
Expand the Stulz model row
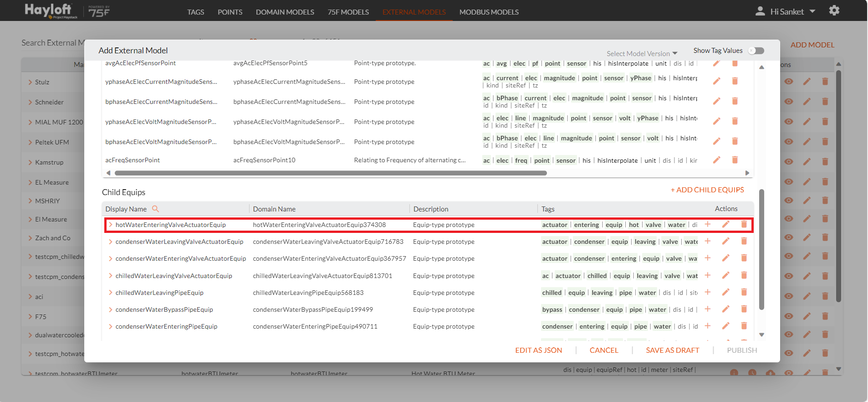point(30,82)
